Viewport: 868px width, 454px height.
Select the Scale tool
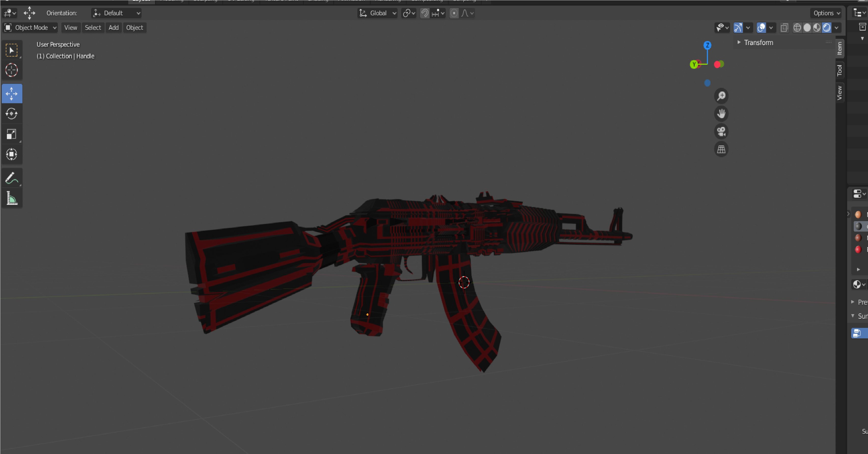[12, 134]
